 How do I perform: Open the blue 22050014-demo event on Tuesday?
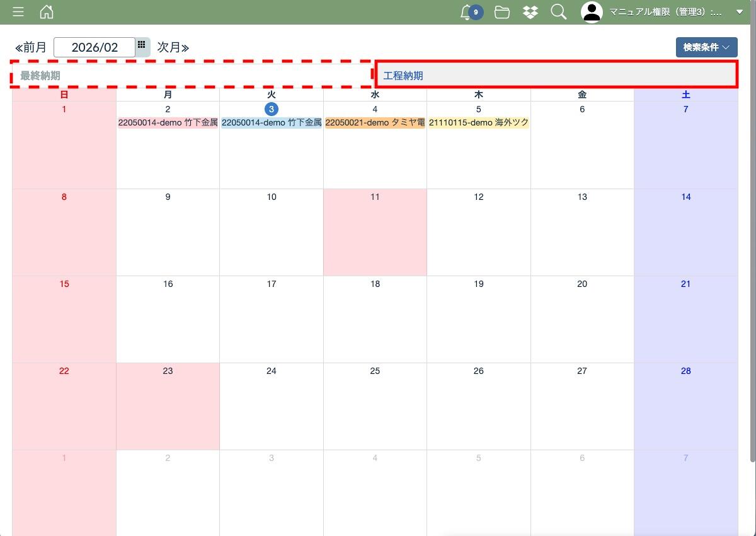(272, 123)
